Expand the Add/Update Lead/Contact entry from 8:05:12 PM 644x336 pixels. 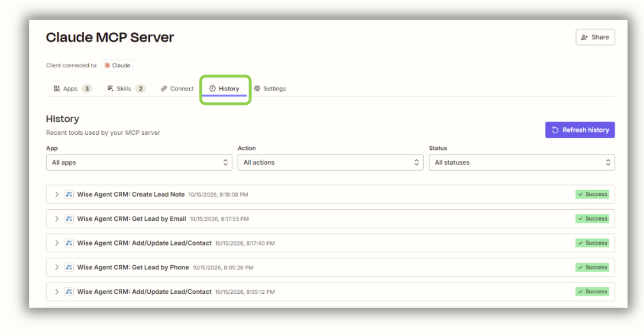57,292
